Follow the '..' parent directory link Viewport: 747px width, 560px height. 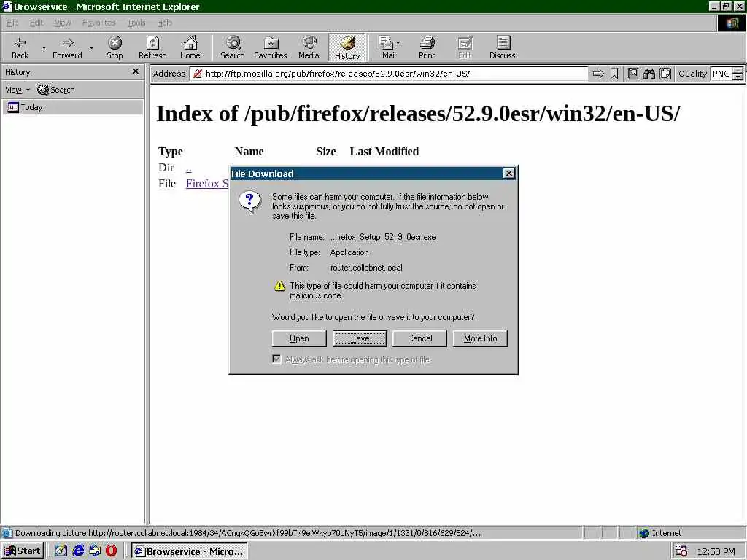point(189,168)
